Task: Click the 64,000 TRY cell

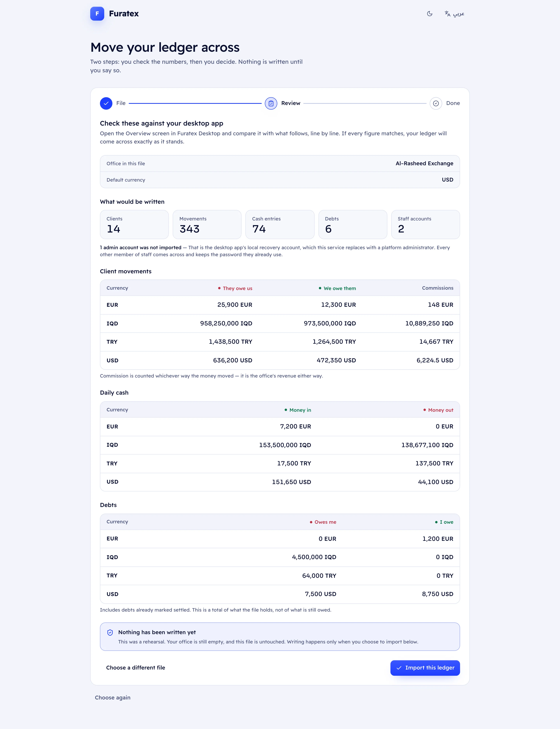Action: pos(319,576)
